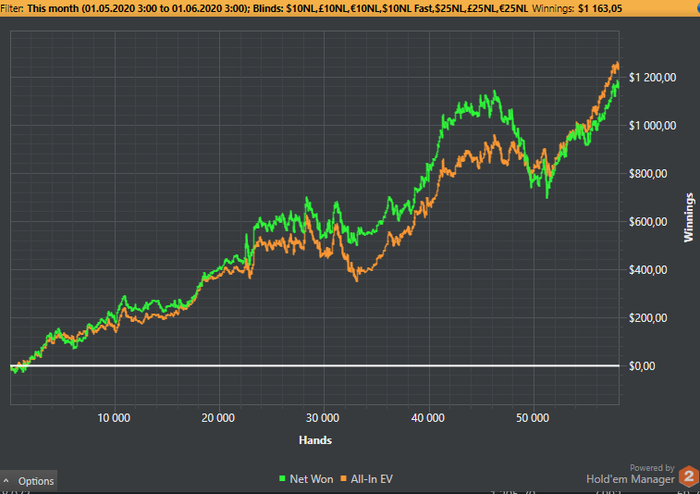Viewport: 700px width, 494px height.
Task: Click the 30 000 hands axis label
Action: point(322,418)
